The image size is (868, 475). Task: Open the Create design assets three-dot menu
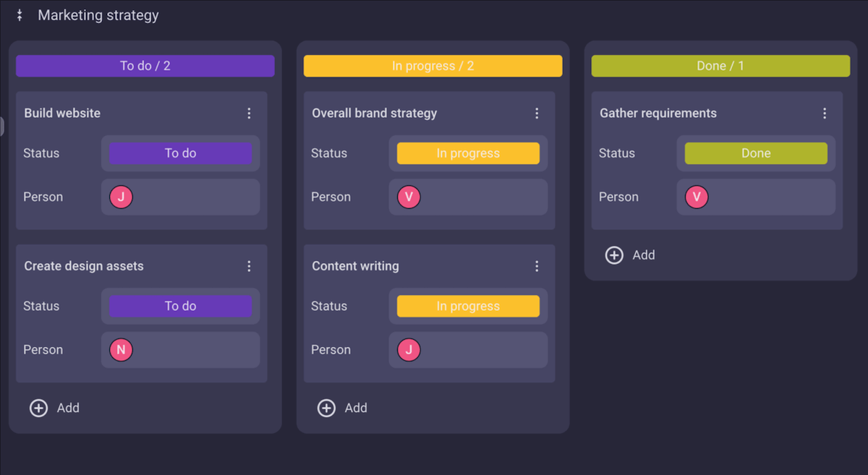249,266
